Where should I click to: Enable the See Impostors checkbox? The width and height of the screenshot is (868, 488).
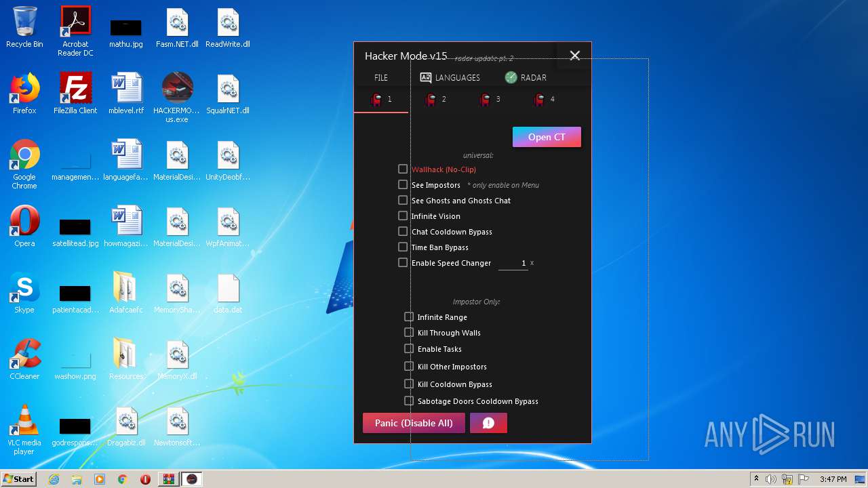pos(403,184)
